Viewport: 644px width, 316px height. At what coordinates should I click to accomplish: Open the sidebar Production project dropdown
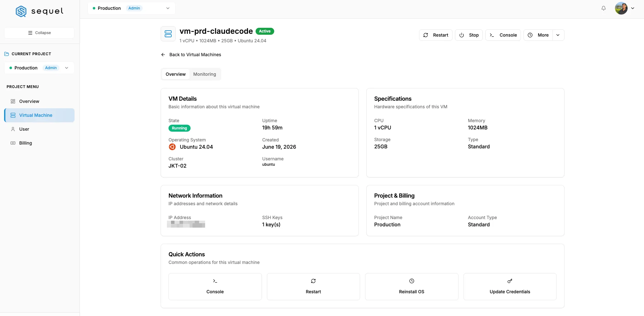coord(39,68)
